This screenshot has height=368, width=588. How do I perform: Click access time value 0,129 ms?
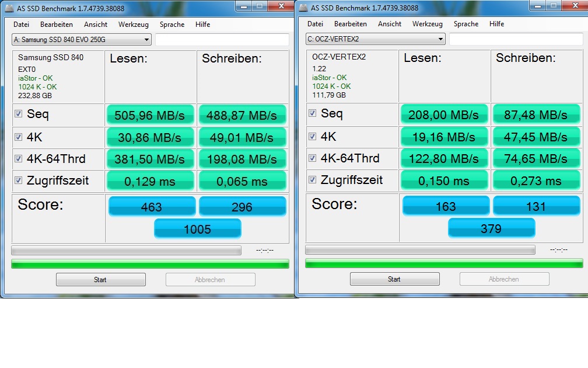(x=150, y=181)
